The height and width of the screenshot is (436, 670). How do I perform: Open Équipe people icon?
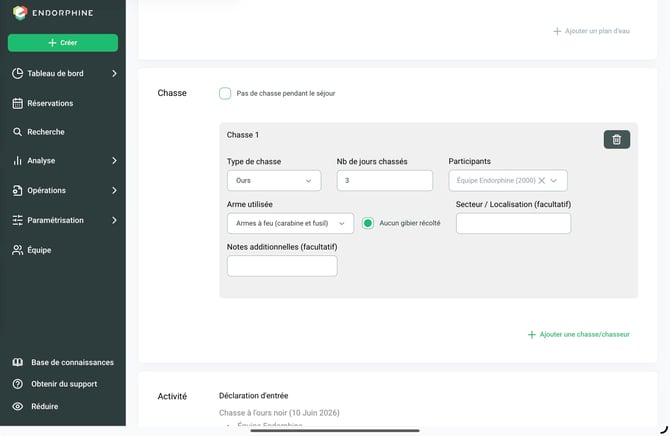click(x=18, y=250)
